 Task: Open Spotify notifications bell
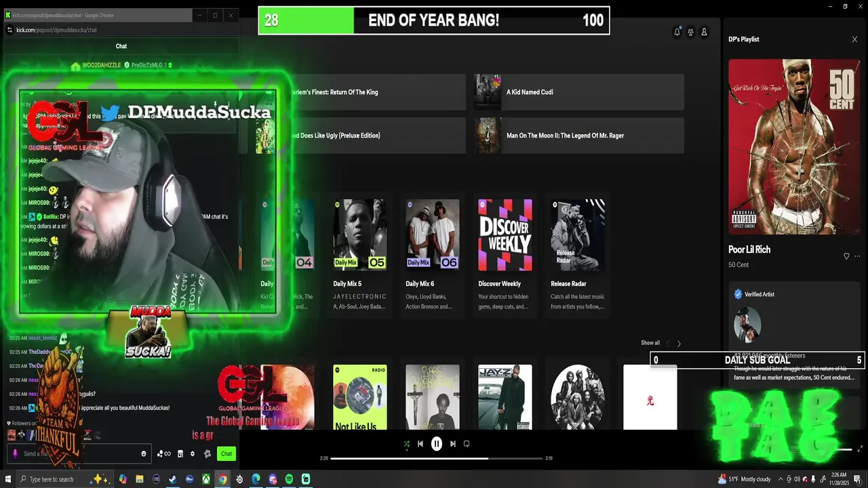tap(677, 32)
